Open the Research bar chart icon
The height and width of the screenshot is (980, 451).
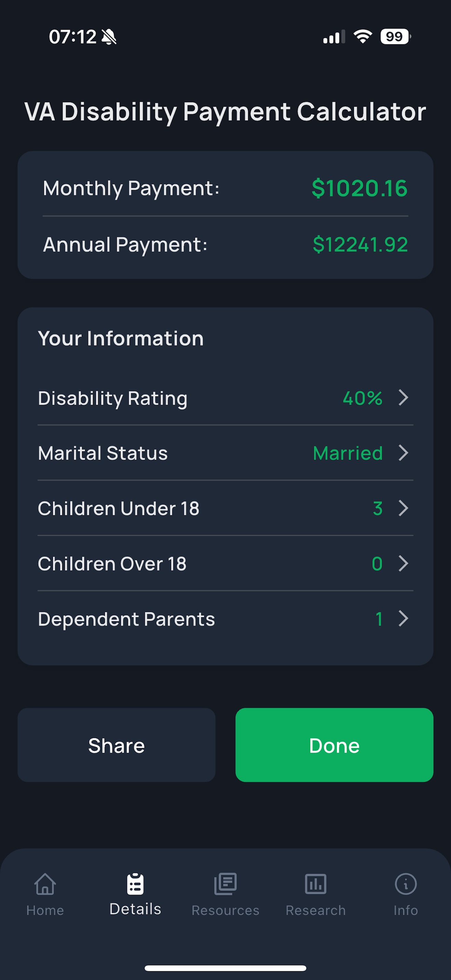(316, 883)
